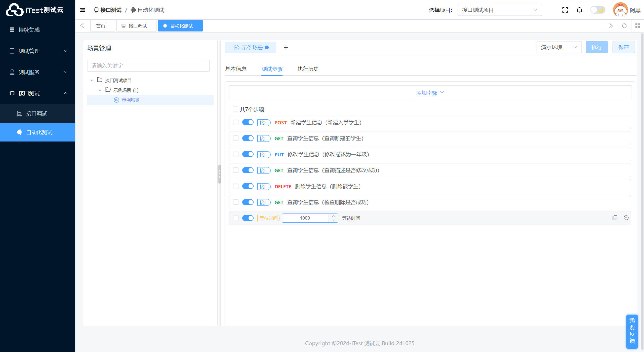Collapse the sidebar with hamburger icon
This screenshot has height=352, width=644.
coord(83,10)
